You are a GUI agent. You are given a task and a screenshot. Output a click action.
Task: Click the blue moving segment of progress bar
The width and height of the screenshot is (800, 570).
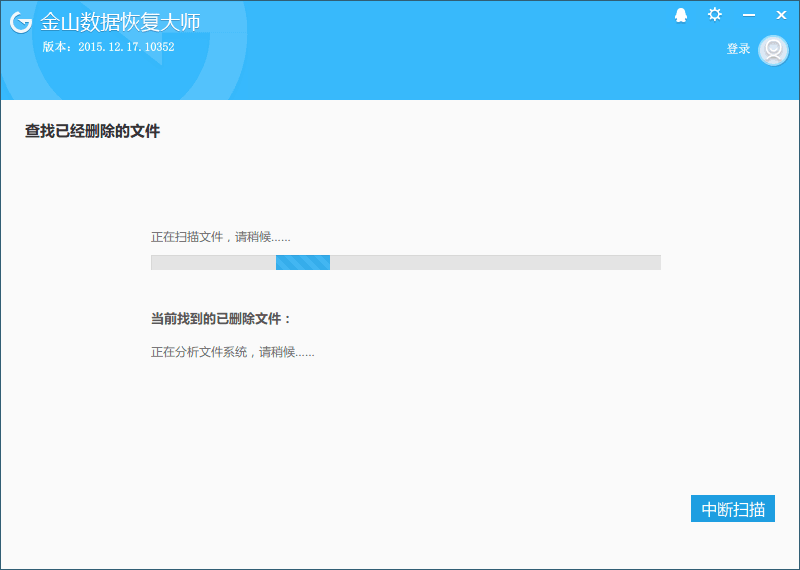[x=302, y=262]
